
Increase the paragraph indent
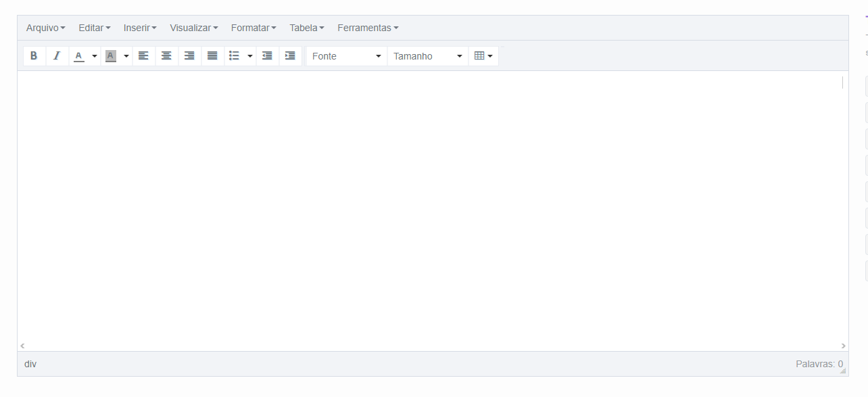(290, 56)
